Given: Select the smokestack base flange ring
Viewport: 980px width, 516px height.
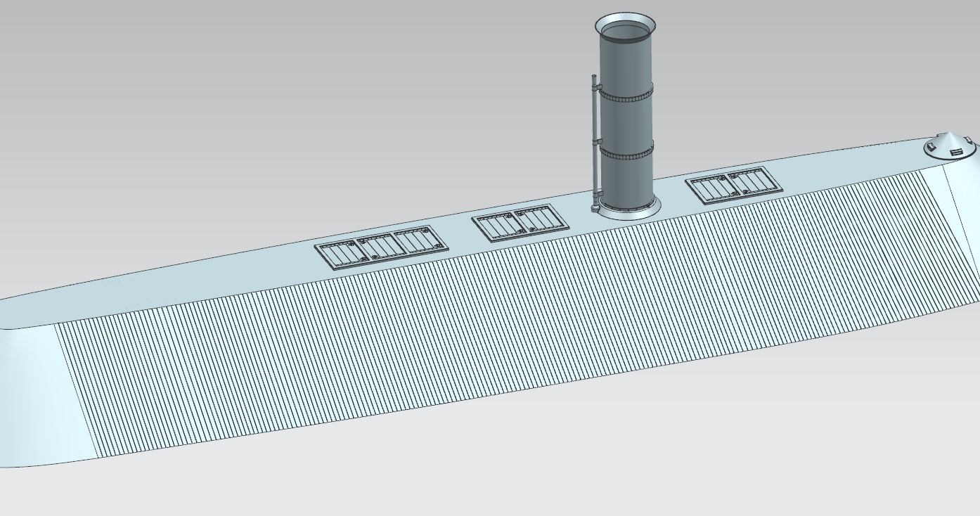Looking at the screenshot, I should pos(628,212).
